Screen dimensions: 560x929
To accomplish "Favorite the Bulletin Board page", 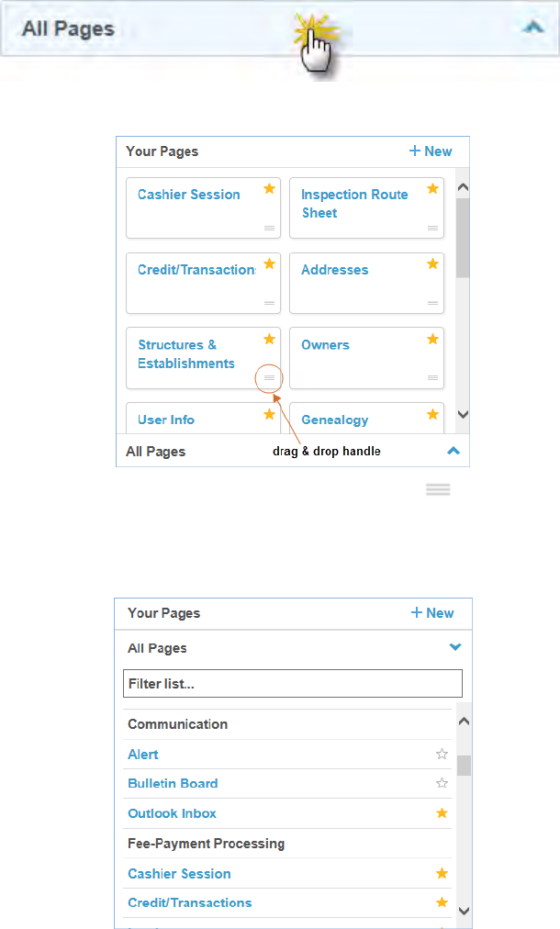I will click(442, 784).
